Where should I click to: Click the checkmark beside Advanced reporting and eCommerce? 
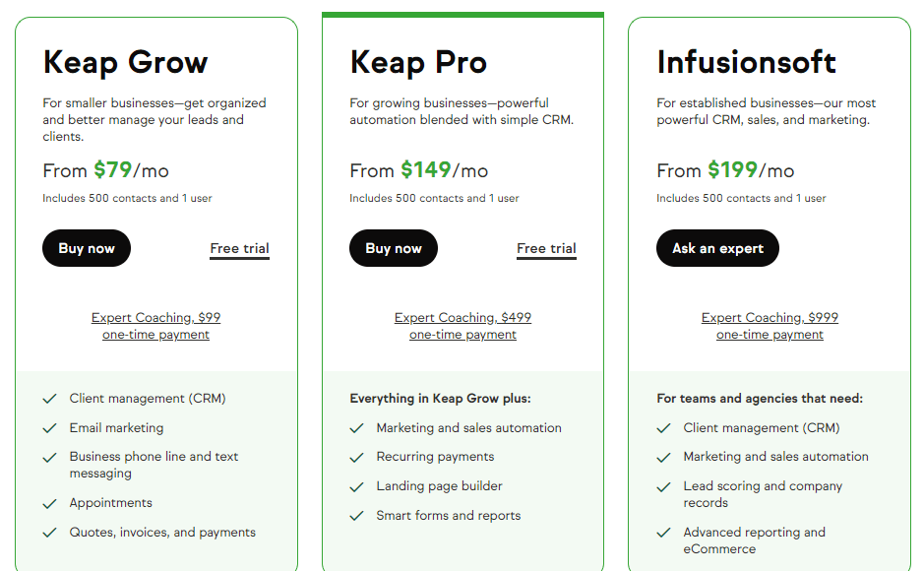[x=663, y=532]
